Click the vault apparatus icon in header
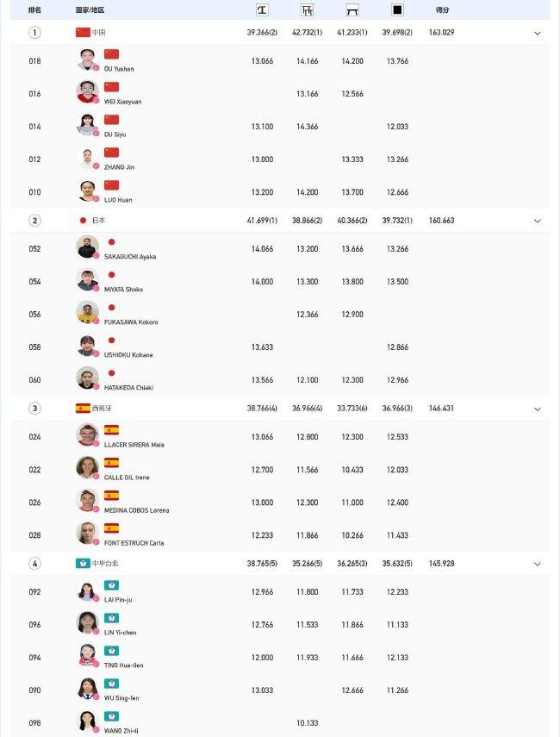This screenshot has height=737, width=560. tap(262, 9)
